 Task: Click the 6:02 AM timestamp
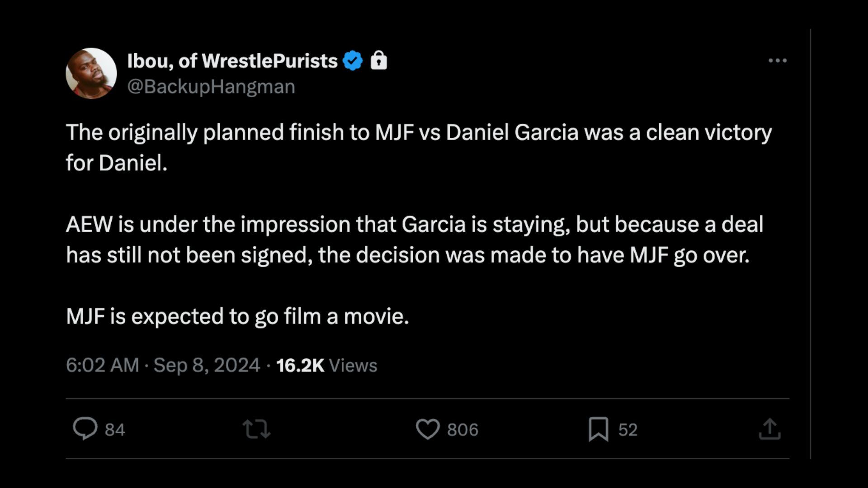pyautogui.click(x=102, y=365)
